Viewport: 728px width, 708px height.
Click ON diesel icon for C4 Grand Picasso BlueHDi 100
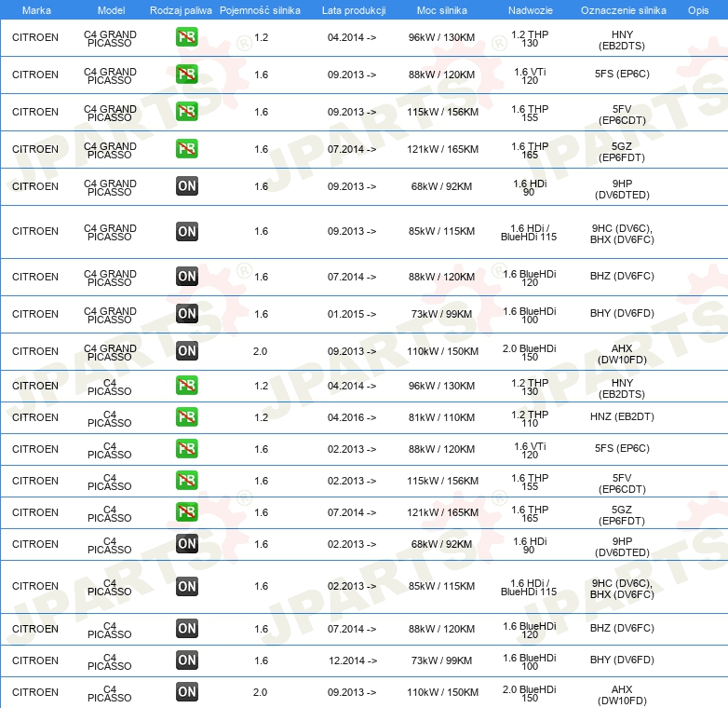tap(186, 314)
